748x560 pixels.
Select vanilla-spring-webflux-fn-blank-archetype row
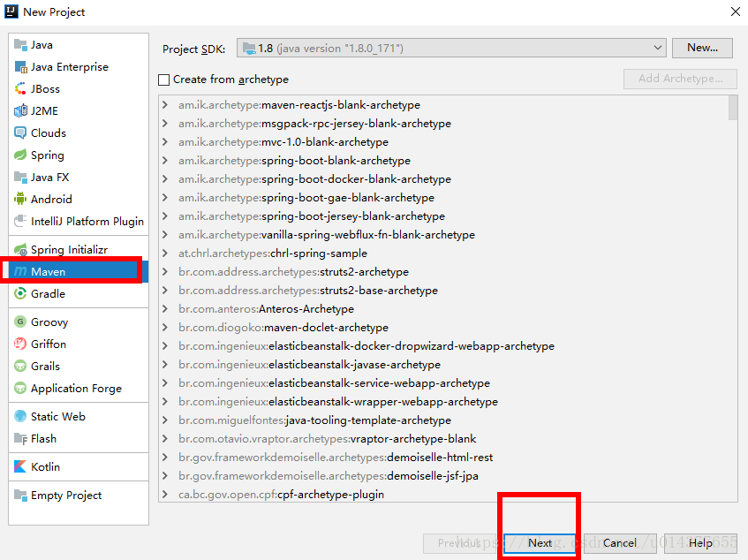443,235
